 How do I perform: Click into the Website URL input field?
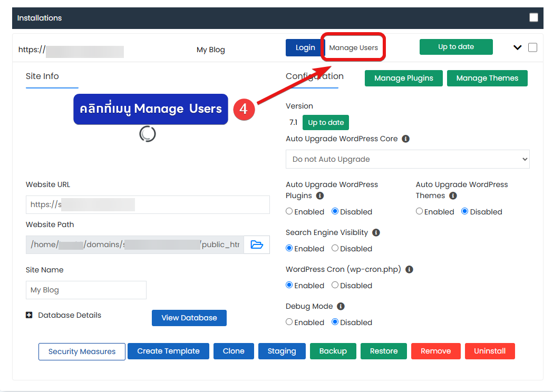[x=148, y=205]
